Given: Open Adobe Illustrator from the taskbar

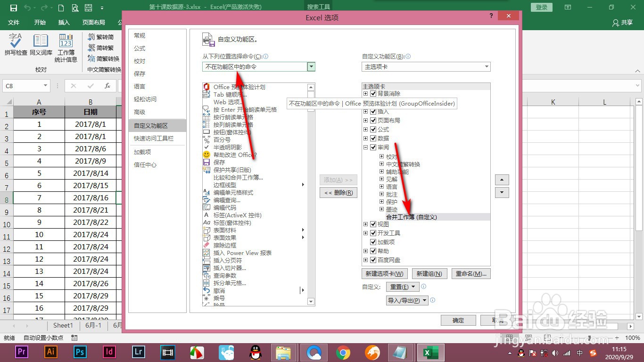Looking at the screenshot, I should tap(50, 352).
